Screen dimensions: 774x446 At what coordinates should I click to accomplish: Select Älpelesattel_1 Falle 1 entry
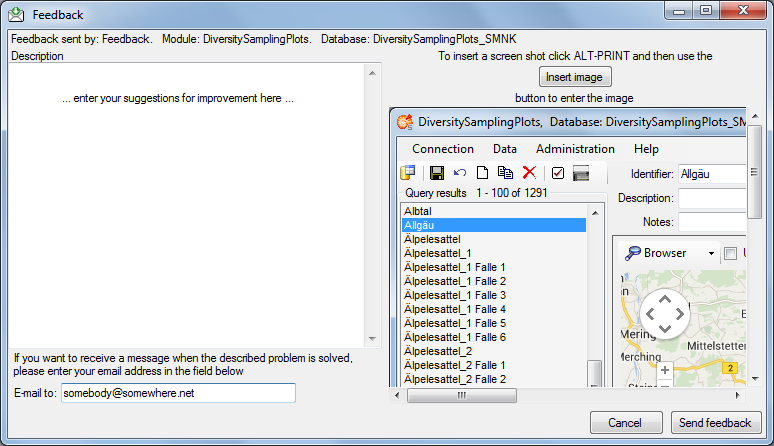point(494,267)
